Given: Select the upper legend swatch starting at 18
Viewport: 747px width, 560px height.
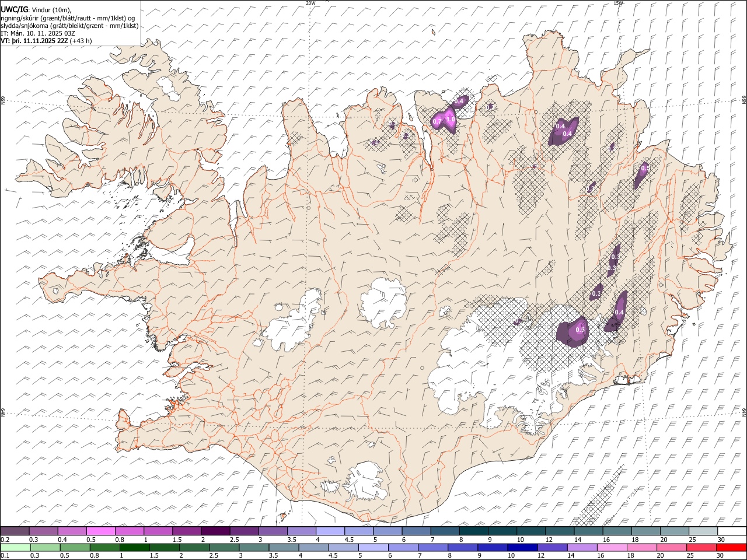Looking at the screenshot, I should tap(645, 531).
